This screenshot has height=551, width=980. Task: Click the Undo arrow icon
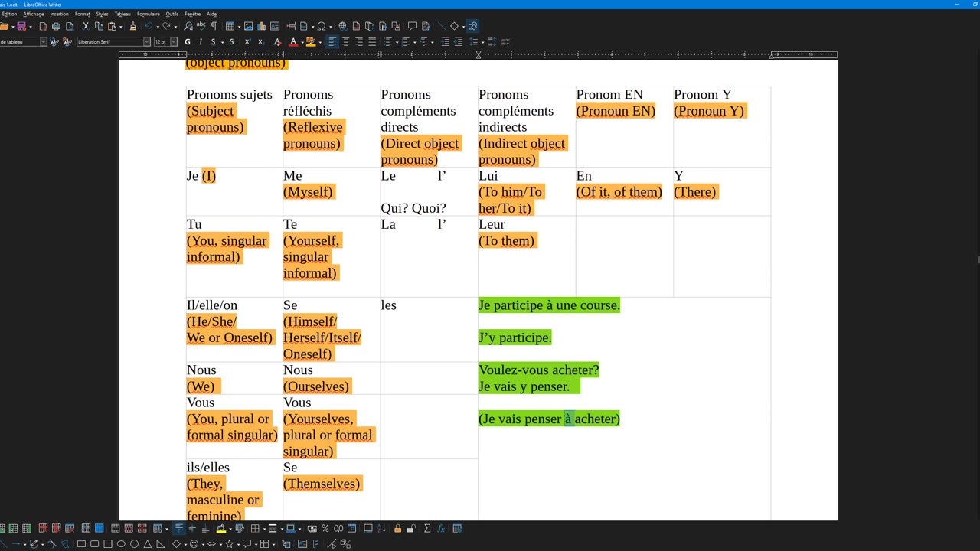(149, 27)
